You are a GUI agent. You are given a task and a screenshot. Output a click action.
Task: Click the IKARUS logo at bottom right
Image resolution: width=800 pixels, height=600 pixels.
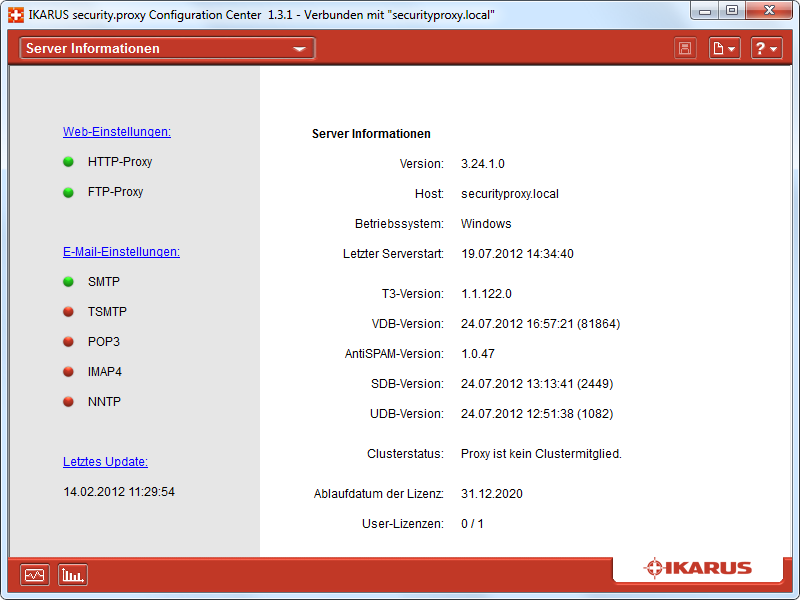697,568
